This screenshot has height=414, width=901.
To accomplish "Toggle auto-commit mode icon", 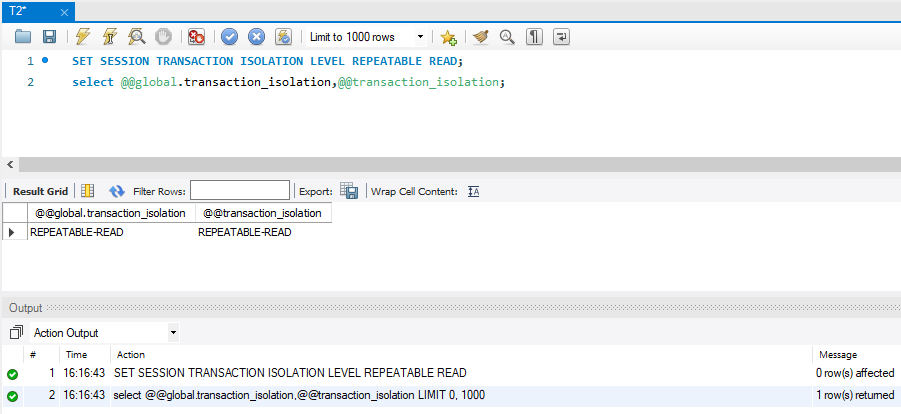I will click(x=284, y=37).
